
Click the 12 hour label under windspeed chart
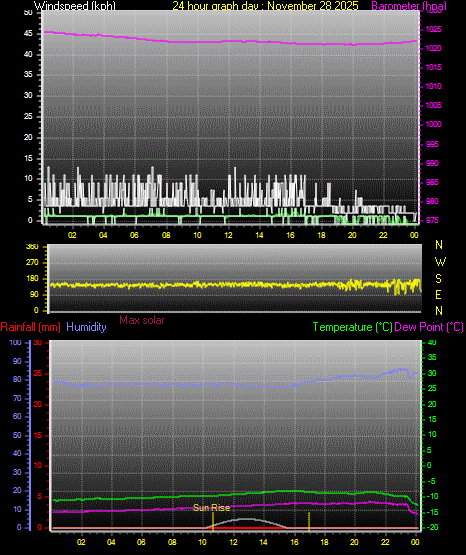click(x=228, y=235)
